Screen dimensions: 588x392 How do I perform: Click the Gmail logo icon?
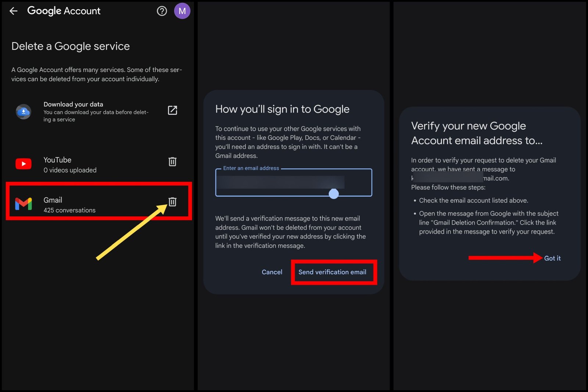click(23, 204)
